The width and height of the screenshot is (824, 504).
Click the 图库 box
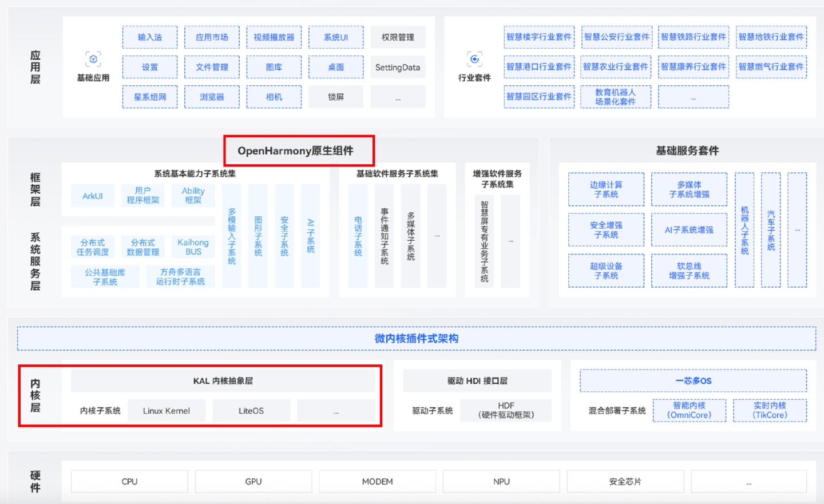[x=274, y=67]
